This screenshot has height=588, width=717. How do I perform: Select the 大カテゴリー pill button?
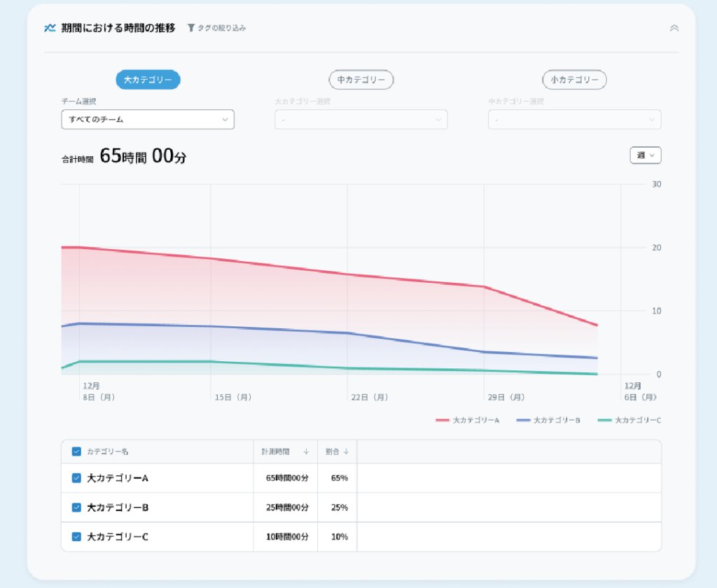148,80
